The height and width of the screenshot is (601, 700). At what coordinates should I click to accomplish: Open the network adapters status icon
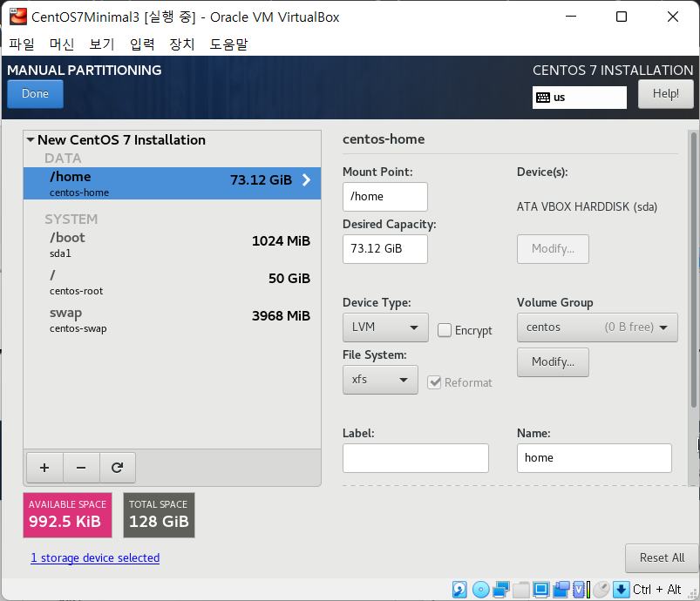501,590
